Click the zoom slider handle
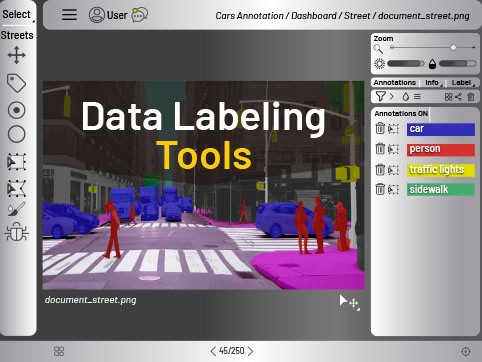The image size is (482, 362). tap(453, 48)
